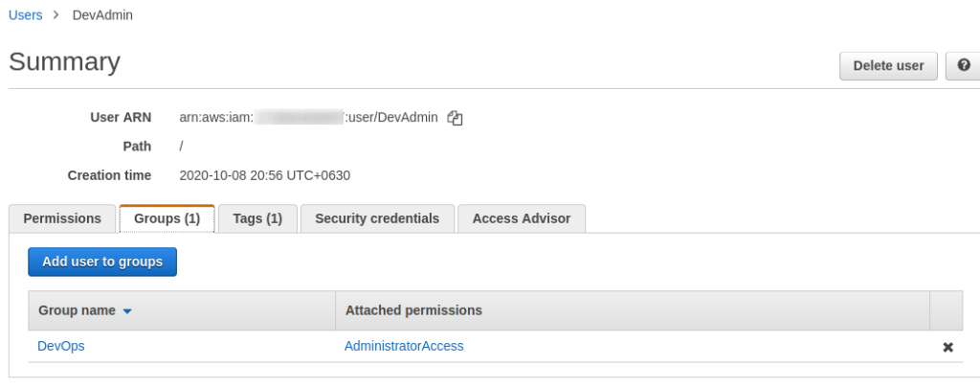Viewport: 980px width, 388px height.
Task: Delete this user with Delete user button
Action: [888, 66]
